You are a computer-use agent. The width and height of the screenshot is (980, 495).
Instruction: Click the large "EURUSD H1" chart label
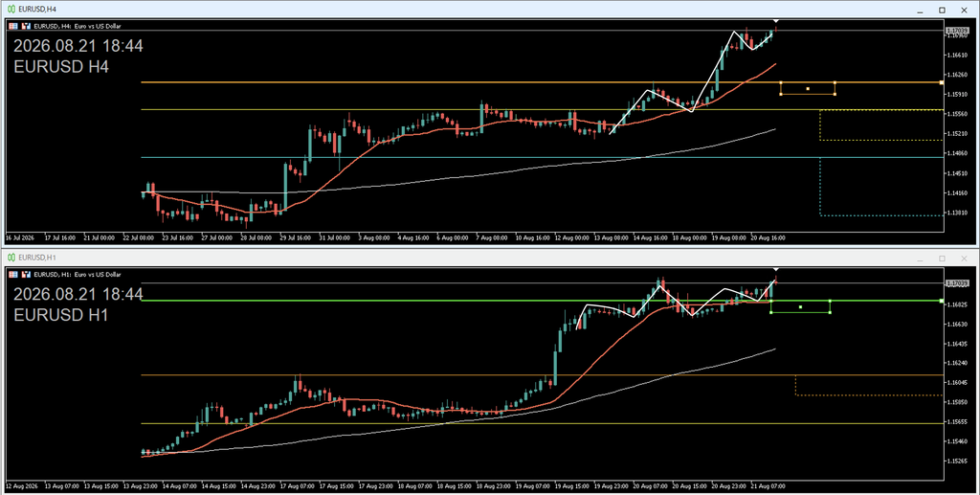click(61, 315)
